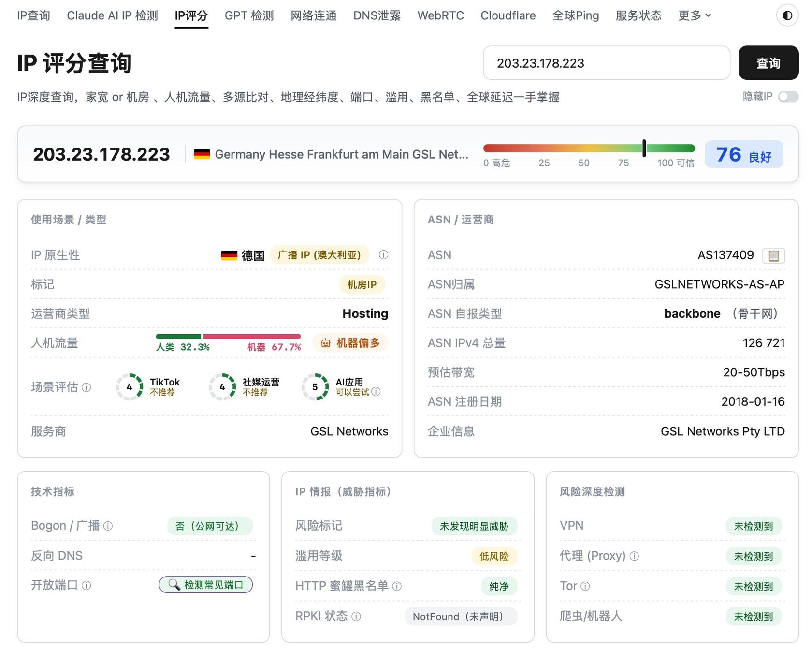Viewport: 812px width, 651px height.
Task: Open the Cloudflare tab
Action: tap(508, 15)
